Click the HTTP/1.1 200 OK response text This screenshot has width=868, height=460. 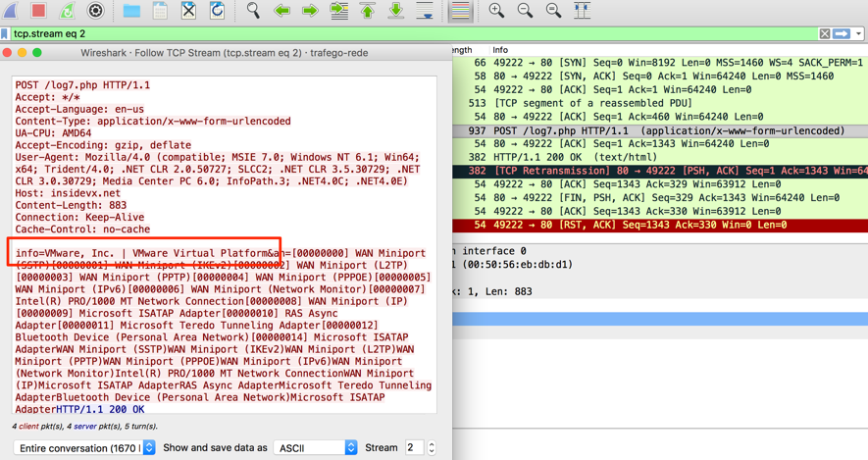(x=101, y=409)
